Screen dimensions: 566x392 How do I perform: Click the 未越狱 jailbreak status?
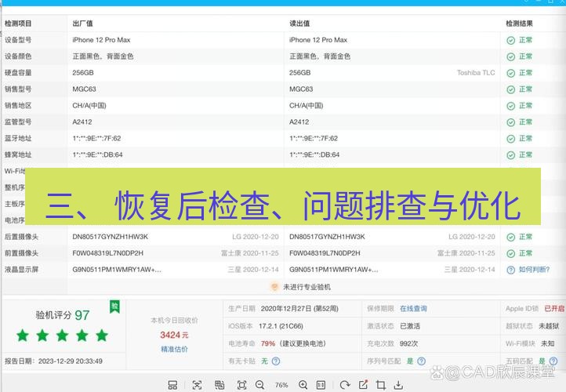(549, 326)
